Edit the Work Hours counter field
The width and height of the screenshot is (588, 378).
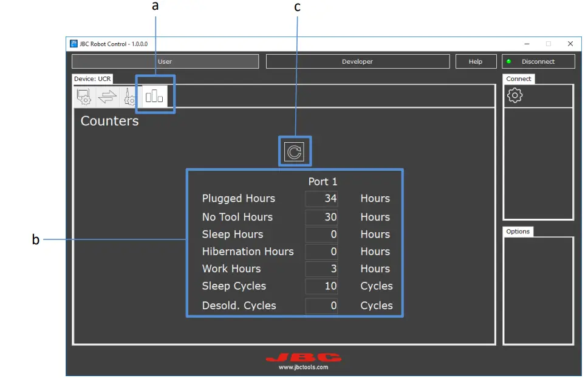click(321, 269)
